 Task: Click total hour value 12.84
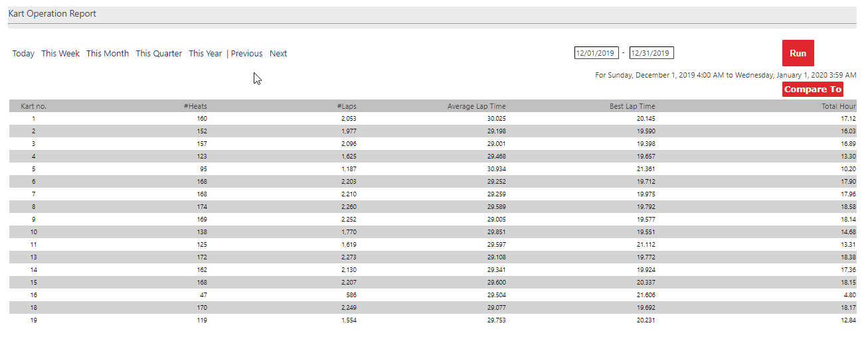(x=848, y=320)
